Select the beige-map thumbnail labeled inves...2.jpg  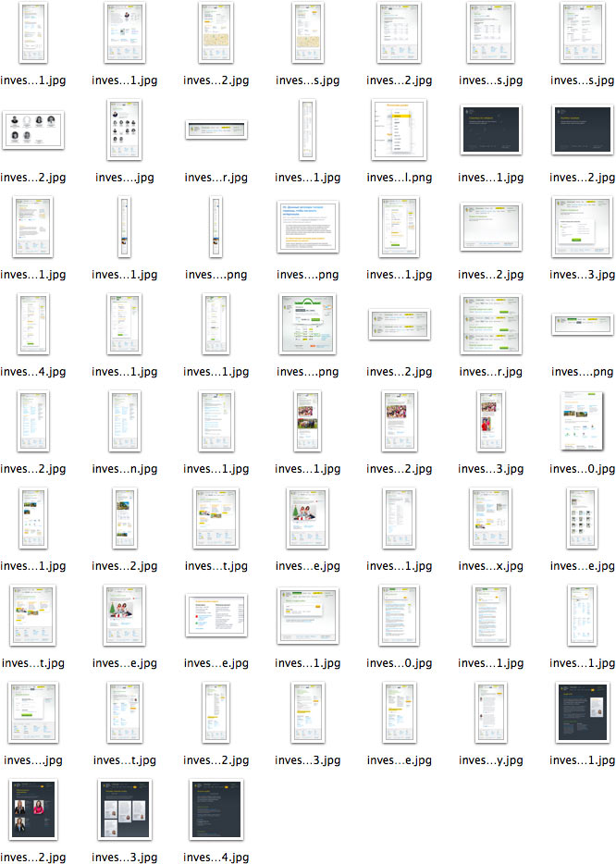coord(216,33)
